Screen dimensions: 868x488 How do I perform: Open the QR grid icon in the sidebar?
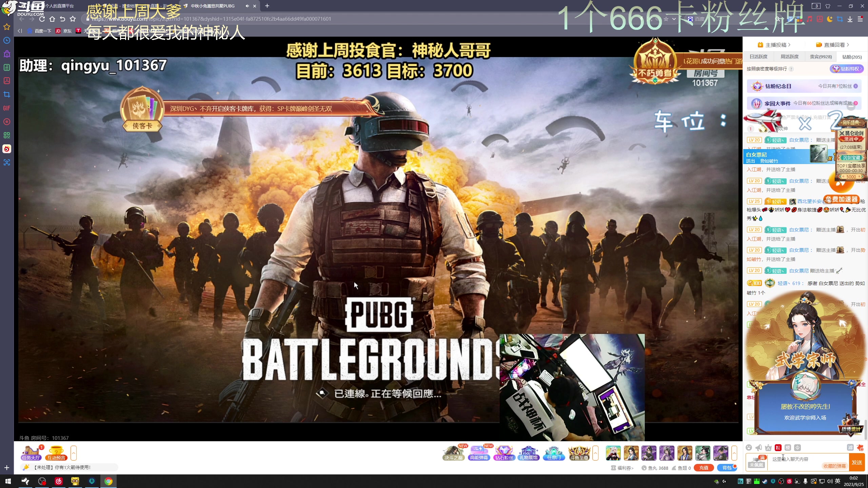point(7,135)
